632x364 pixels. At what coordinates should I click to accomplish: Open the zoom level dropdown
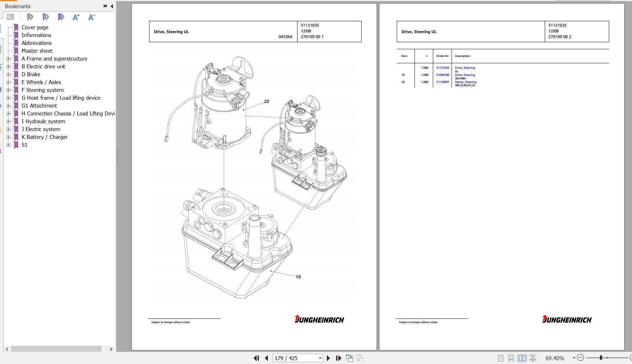[x=574, y=358]
